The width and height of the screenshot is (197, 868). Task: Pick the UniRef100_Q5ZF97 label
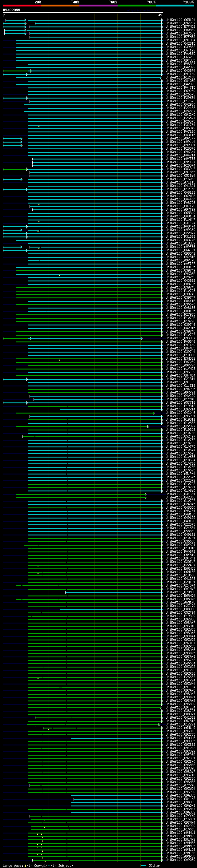click(x=180, y=436)
